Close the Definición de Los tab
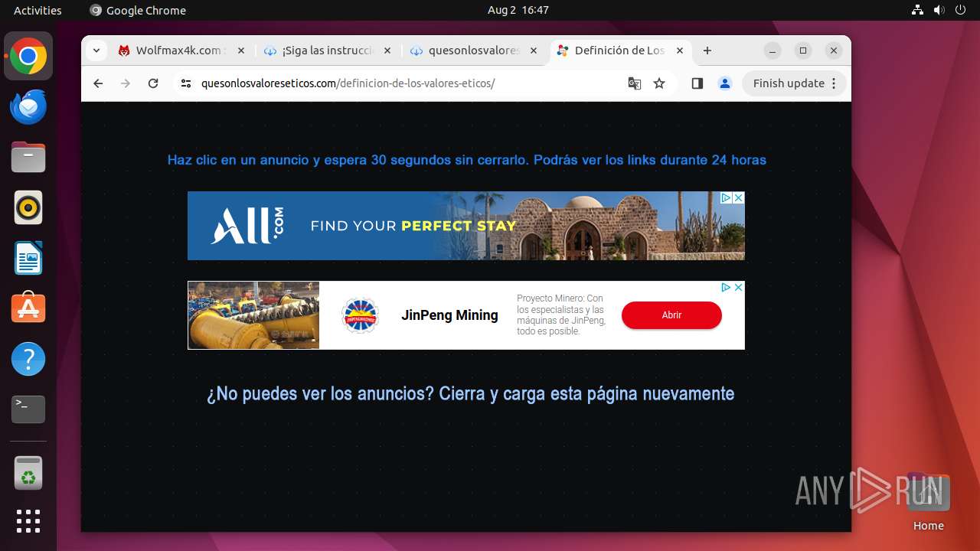Image resolution: width=980 pixels, height=551 pixels. pyautogui.click(x=680, y=51)
